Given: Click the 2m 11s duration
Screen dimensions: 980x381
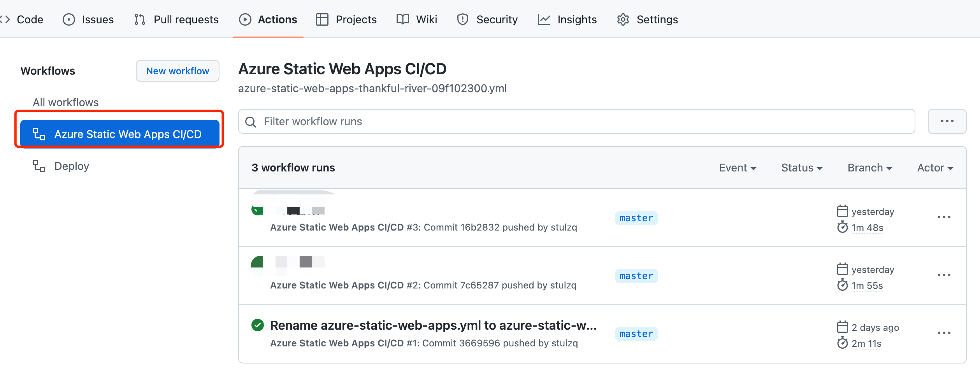Looking at the screenshot, I should 866,344.
